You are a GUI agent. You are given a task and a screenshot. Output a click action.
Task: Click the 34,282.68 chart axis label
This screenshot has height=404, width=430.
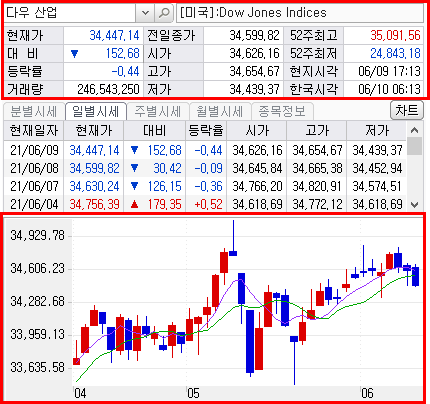37,301
